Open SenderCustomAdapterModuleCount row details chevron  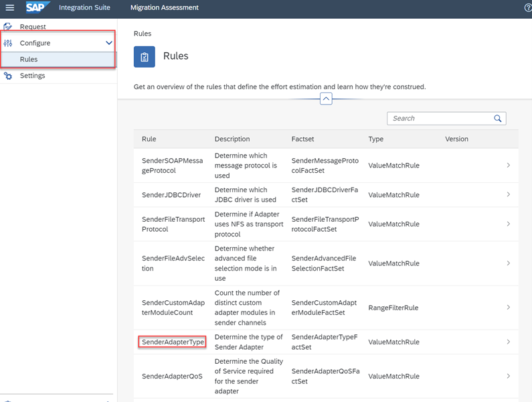pyautogui.click(x=509, y=307)
